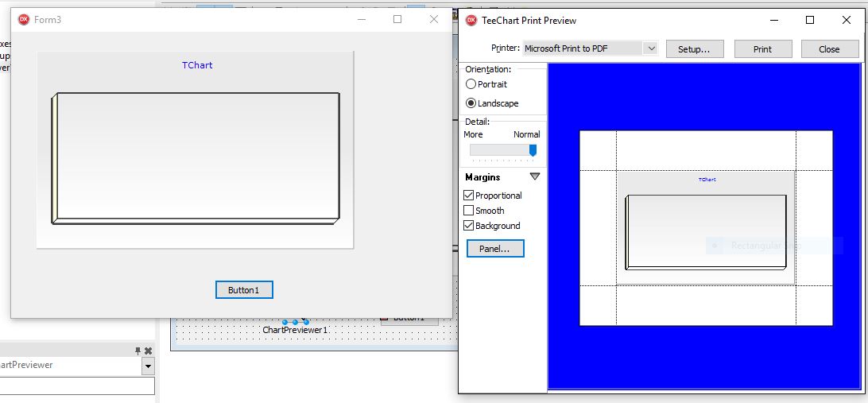868x403 pixels.
Task: Select the ChartPreviewer1 component icon in designer
Action: tap(295, 322)
